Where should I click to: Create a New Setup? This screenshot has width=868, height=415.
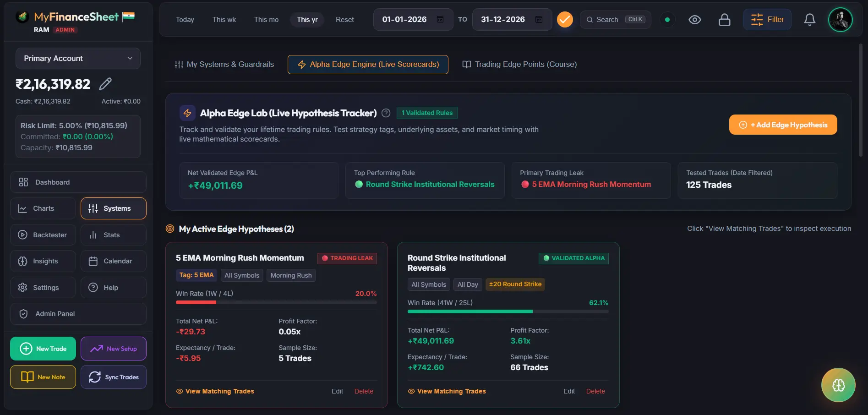click(114, 349)
